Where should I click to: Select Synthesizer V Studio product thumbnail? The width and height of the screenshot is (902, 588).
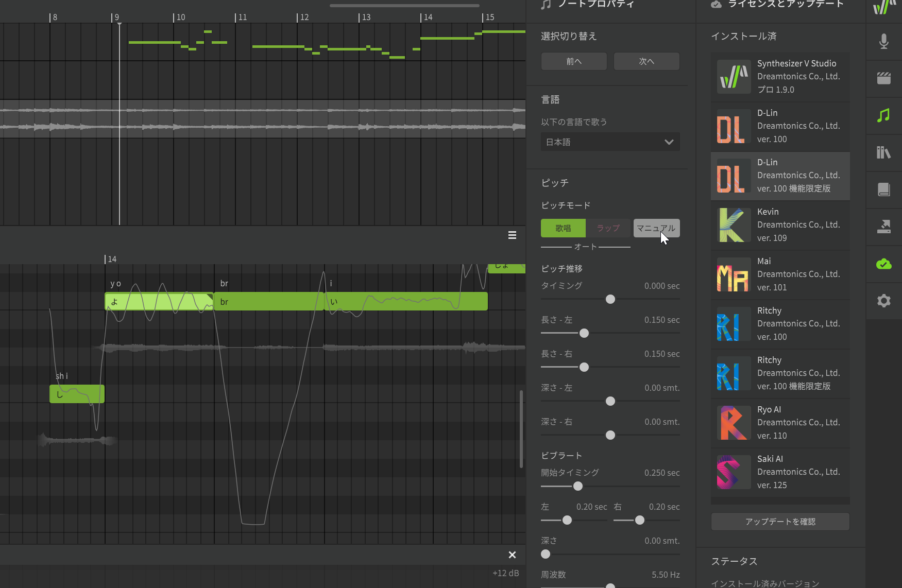pos(734,76)
